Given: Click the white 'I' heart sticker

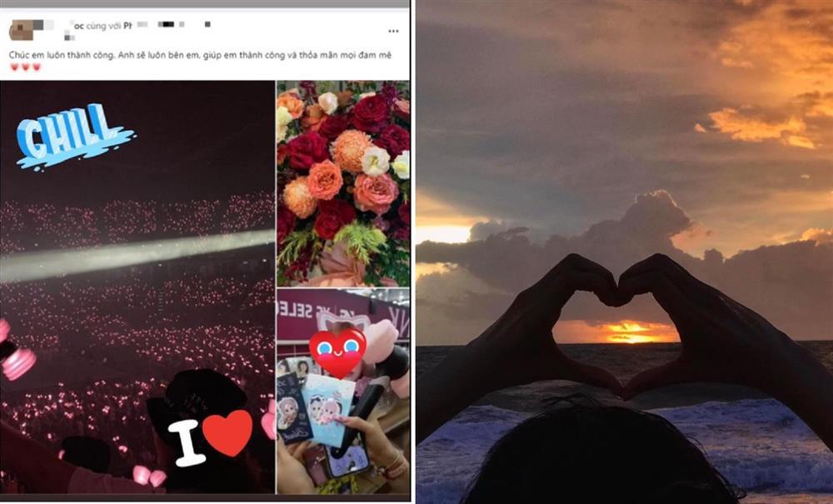Looking at the screenshot, I should (211, 437).
